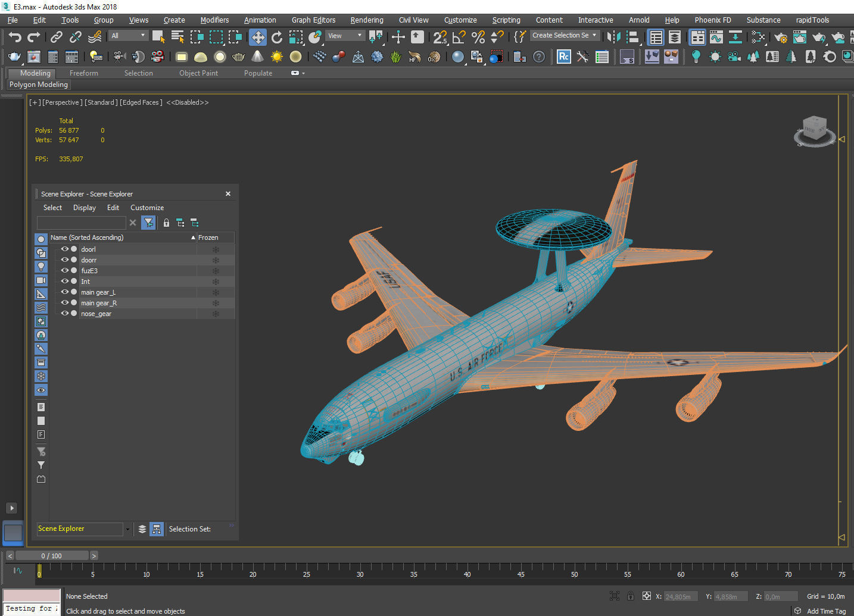
Task: Activate the Select and Move tool
Action: coord(258,37)
